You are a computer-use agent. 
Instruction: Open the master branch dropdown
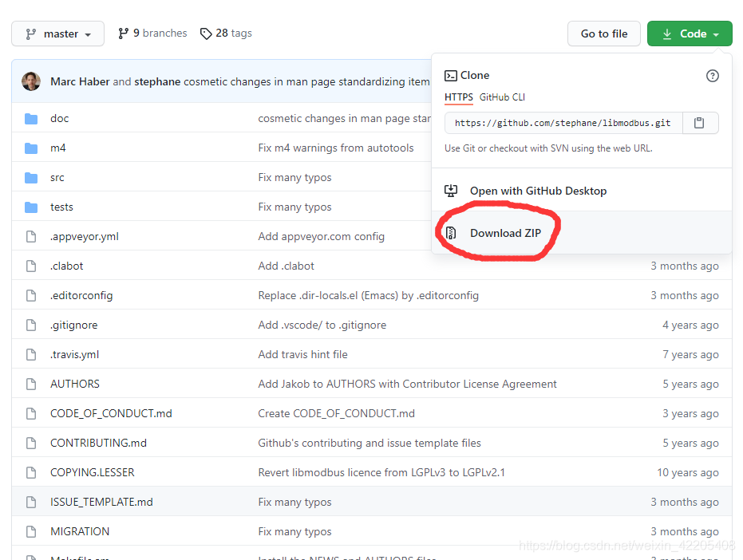pos(57,34)
